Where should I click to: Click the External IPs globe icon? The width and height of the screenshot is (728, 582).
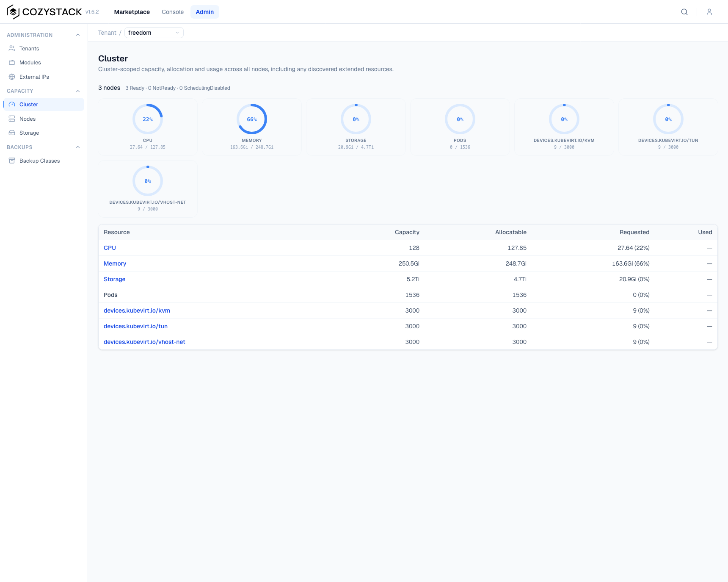[x=12, y=77]
